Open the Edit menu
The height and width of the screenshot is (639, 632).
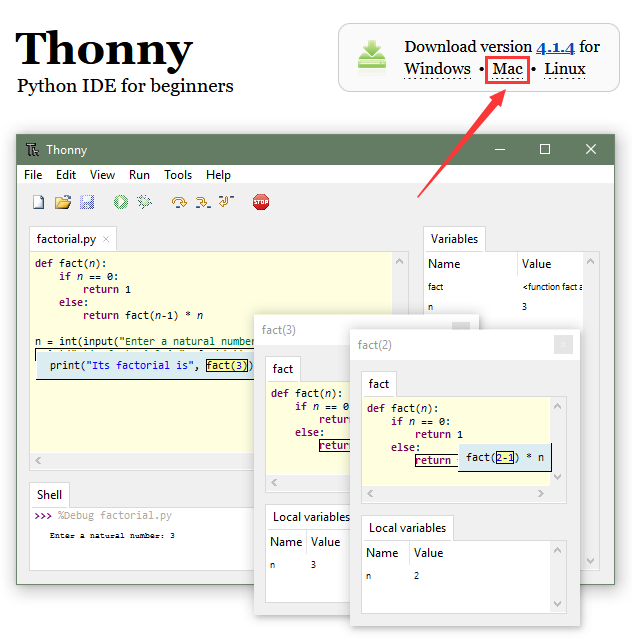pos(66,175)
